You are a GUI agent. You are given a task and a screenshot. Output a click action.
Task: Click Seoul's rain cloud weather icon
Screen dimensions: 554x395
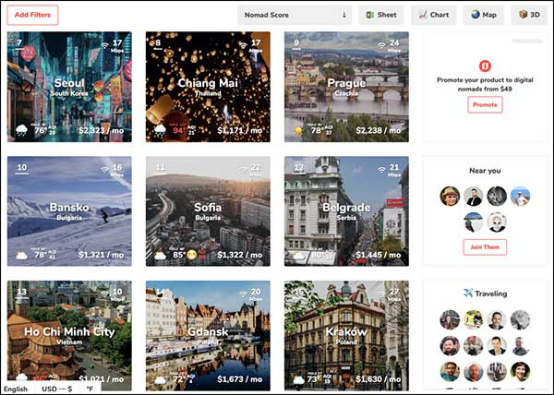click(x=22, y=130)
